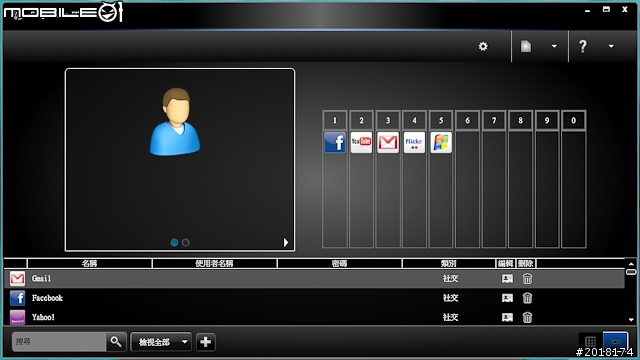This screenshot has height=360, width=640.
Task: Edit the Facebook account entry
Action: pos(507,298)
